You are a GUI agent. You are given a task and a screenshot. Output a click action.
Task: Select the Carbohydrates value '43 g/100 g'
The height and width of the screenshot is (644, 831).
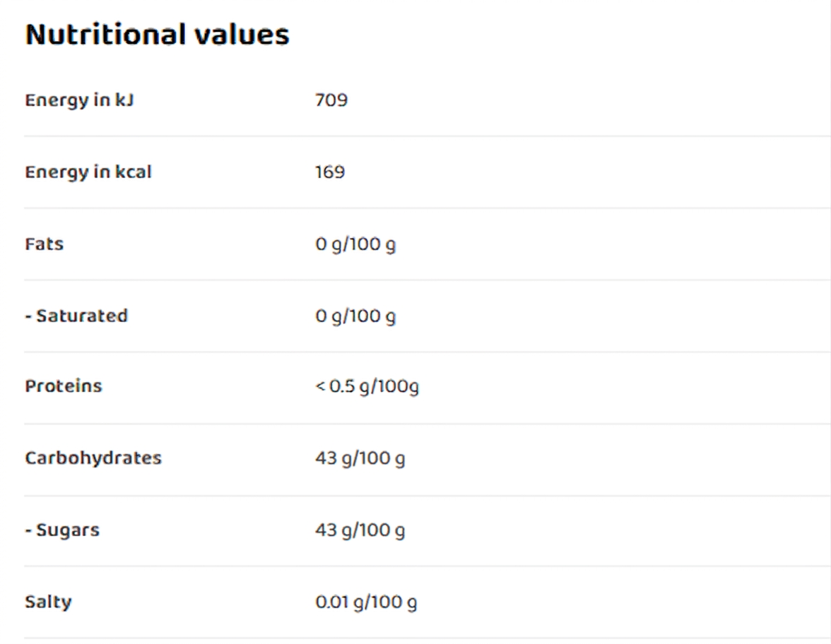tap(360, 459)
